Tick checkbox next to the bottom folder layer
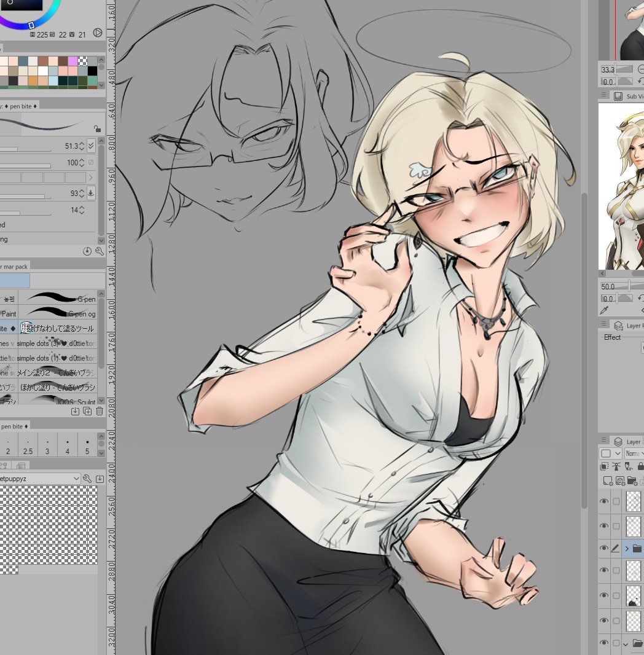 [x=616, y=643]
